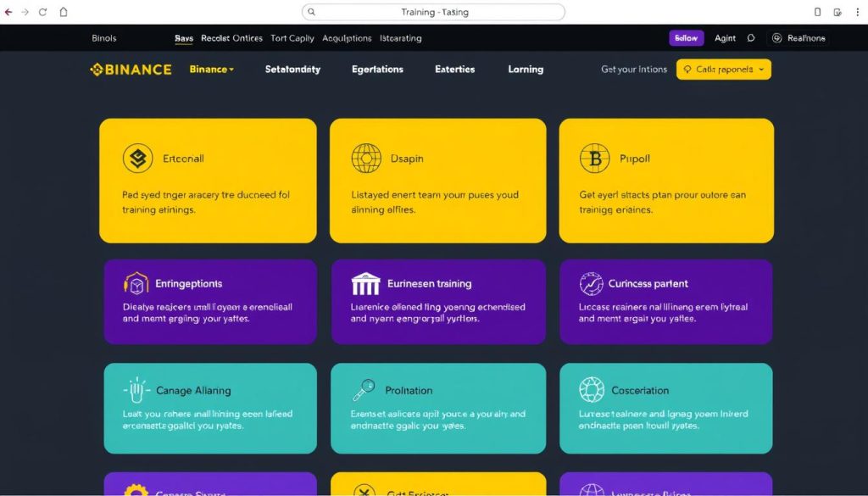Click the Prolitation magnifier icon
The height and width of the screenshot is (496, 868).
point(364,390)
